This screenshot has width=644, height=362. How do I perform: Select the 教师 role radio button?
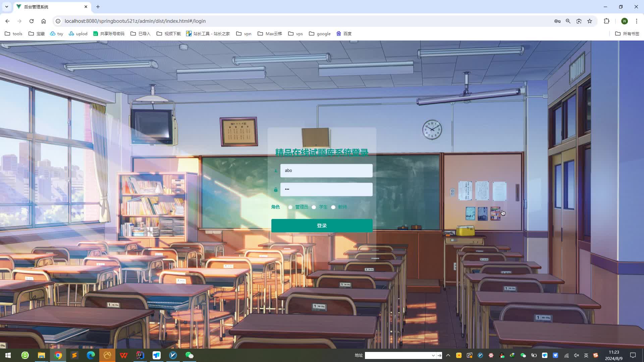pos(333,207)
